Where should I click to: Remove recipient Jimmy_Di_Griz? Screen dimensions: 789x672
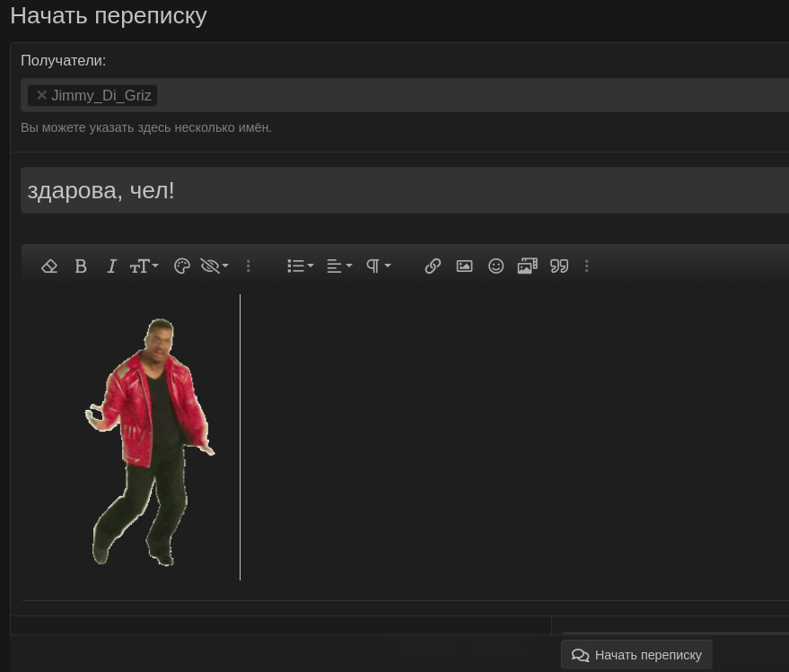(41, 95)
